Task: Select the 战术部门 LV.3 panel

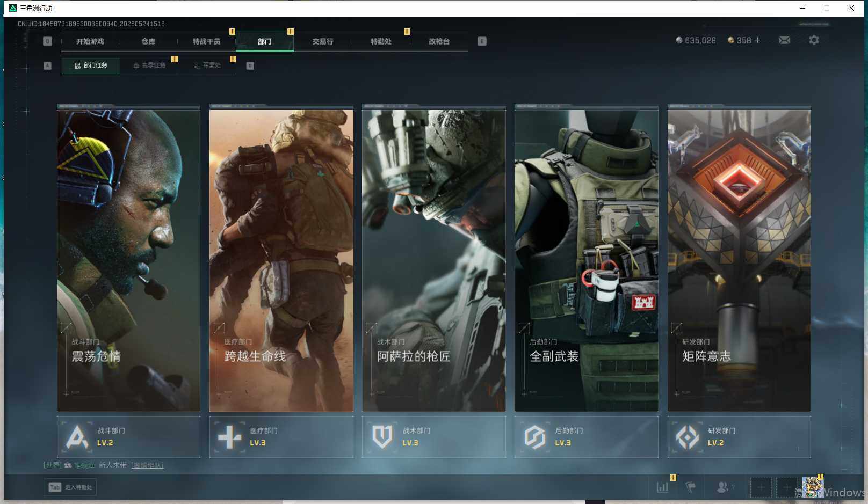Action: point(433,437)
